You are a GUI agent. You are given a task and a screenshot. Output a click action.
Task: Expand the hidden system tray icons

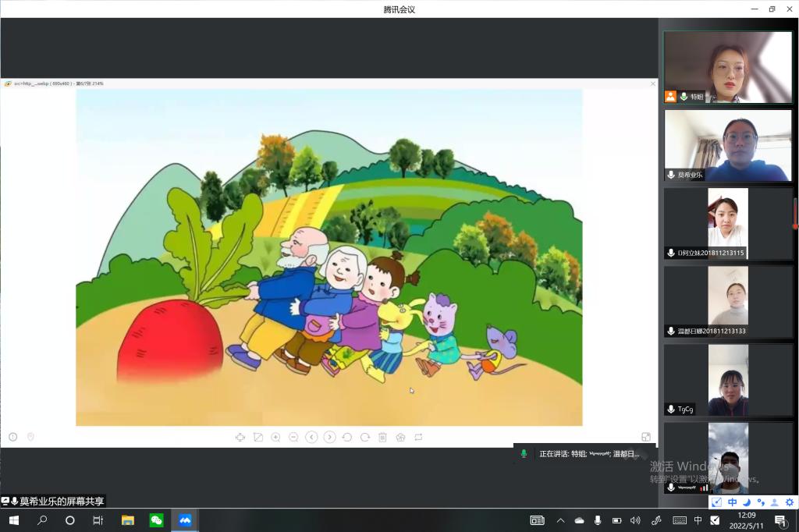pyautogui.click(x=560, y=520)
